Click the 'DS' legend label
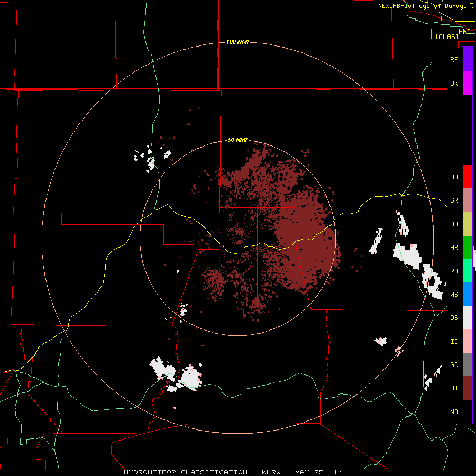The height and width of the screenshot is (476, 476). click(454, 317)
